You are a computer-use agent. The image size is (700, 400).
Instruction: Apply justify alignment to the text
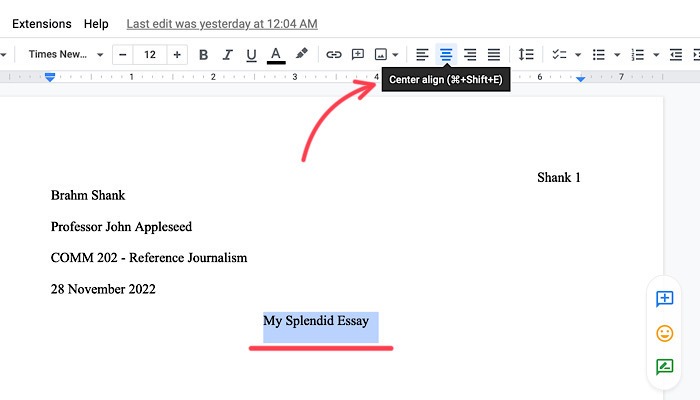[494, 54]
